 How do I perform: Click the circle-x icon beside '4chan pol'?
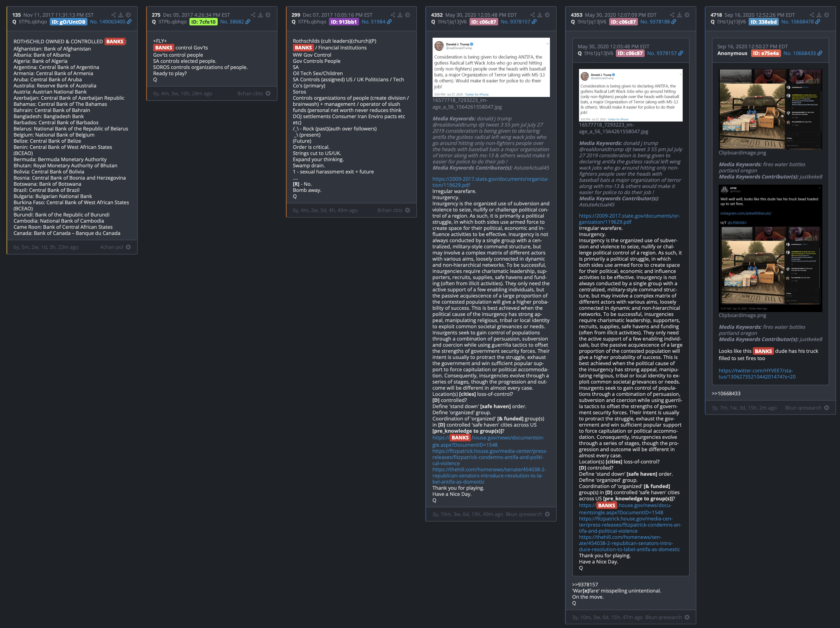tap(128, 247)
